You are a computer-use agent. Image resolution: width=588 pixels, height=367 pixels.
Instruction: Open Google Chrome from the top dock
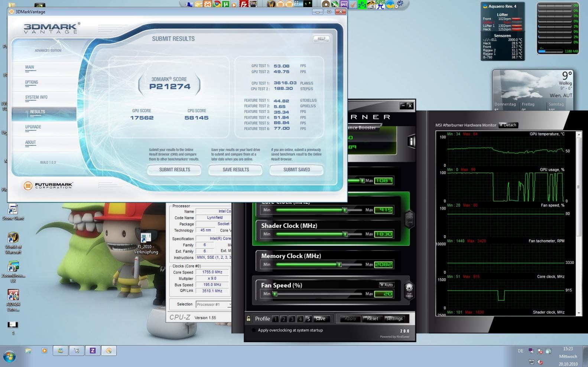(217, 4)
